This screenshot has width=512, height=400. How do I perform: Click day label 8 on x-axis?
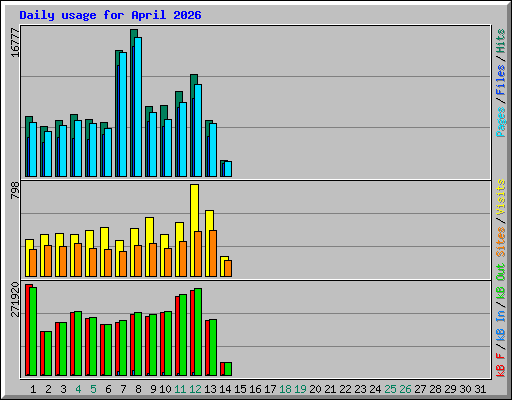[x=138, y=389]
